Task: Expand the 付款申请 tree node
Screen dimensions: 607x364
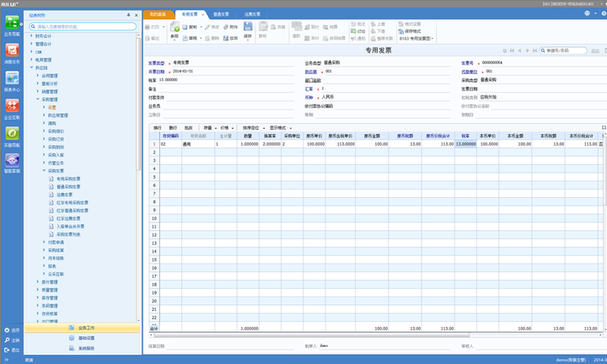Action: (45, 242)
